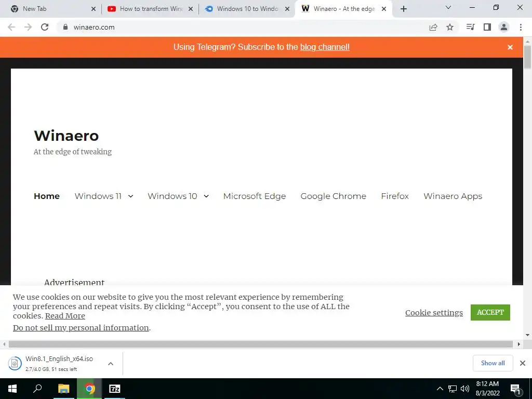The image size is (532, 399).
Task: Click the horizontal scrollbar right arrow
Action: pyautogui.click(x=519, y=344)
